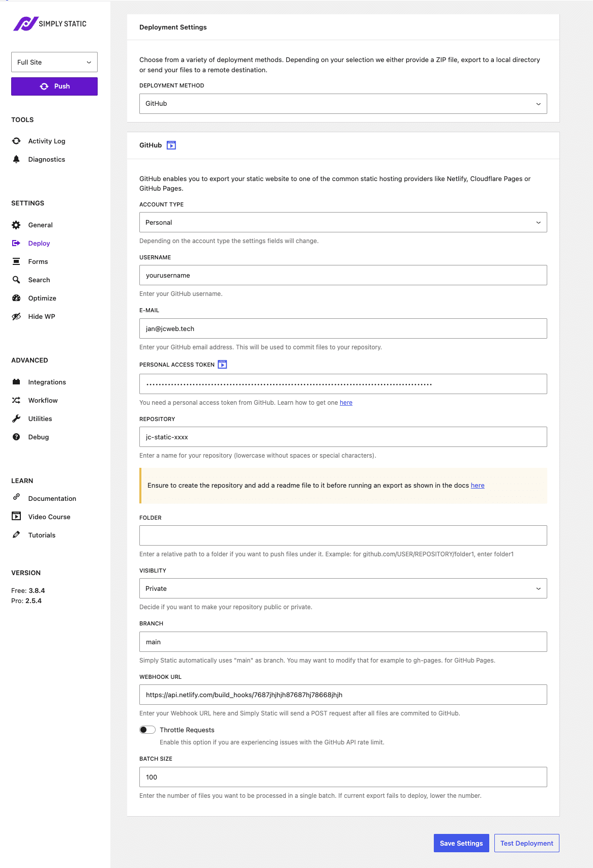This screenshot has height=868, width=593.
Task: Open the Hide WP menu item
Action: [42, 316]
